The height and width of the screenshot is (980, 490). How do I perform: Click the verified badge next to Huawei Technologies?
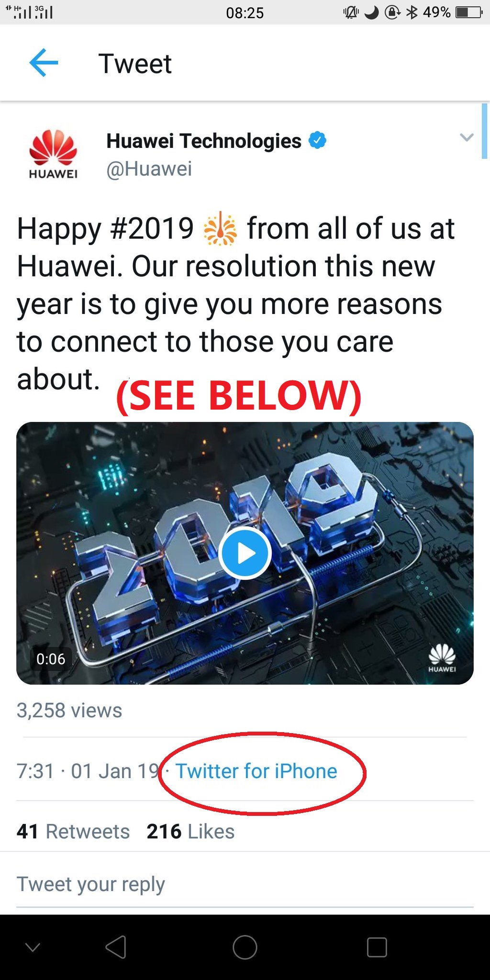(x=317, y=140)
